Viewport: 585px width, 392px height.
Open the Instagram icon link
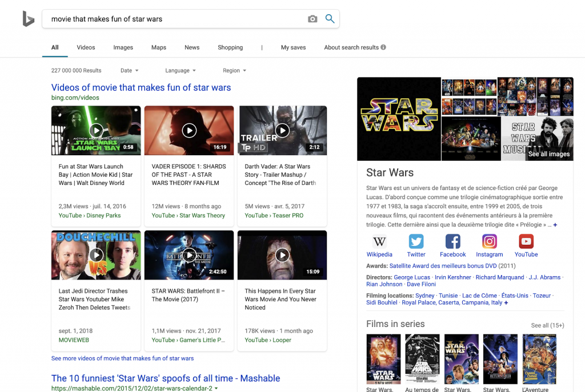[490, 241]
